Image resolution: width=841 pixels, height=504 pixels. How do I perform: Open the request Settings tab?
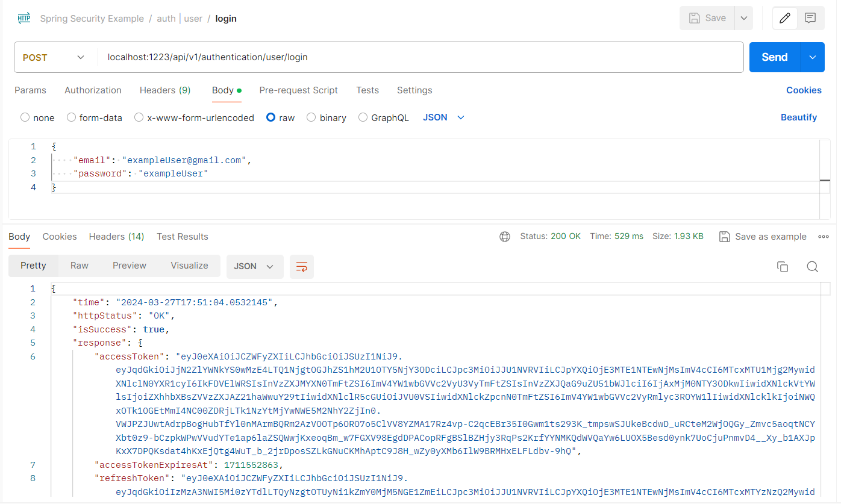click(414, 90)
